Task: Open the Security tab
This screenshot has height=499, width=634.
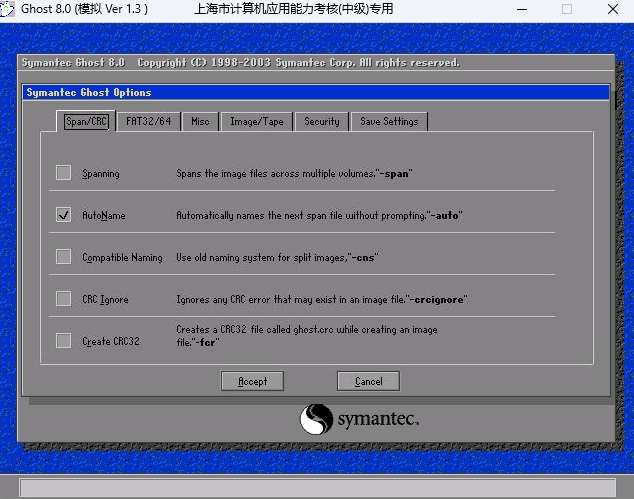Action: point(322,121)
